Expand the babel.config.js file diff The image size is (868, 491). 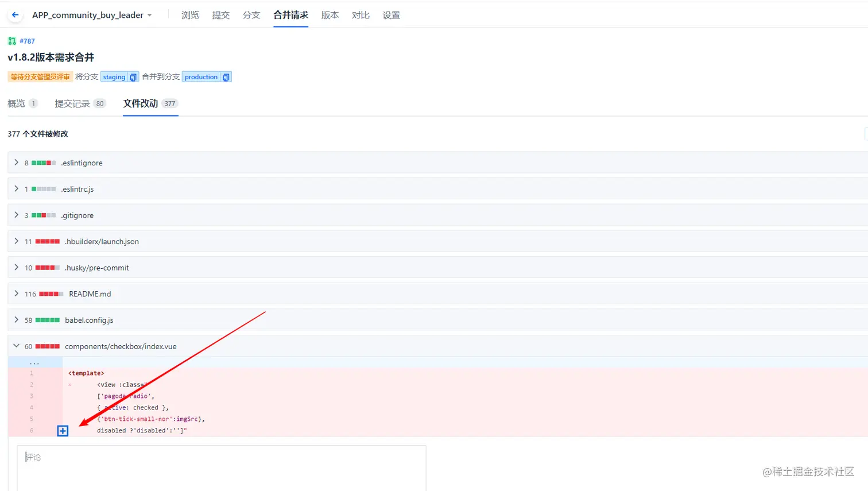(16, 320)
